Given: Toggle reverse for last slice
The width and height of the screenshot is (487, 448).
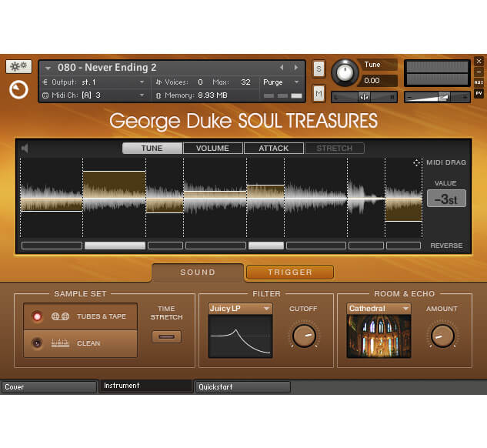Looking at the screenshot, I should 403,246.
